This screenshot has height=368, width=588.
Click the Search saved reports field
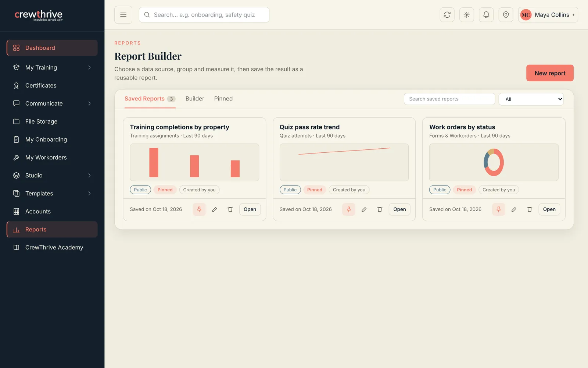[449, 99]
